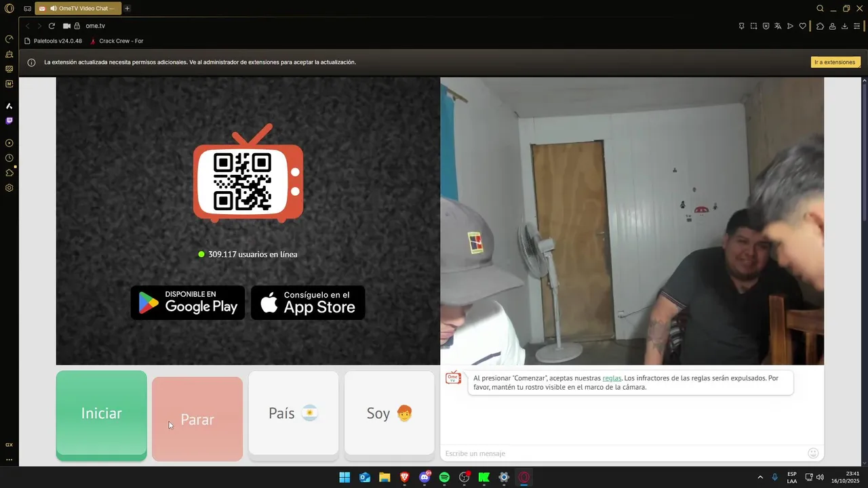The width and height of the screenshot is (868, 488).
Task: Open the reglas rules link
Action: coord(612,378)
